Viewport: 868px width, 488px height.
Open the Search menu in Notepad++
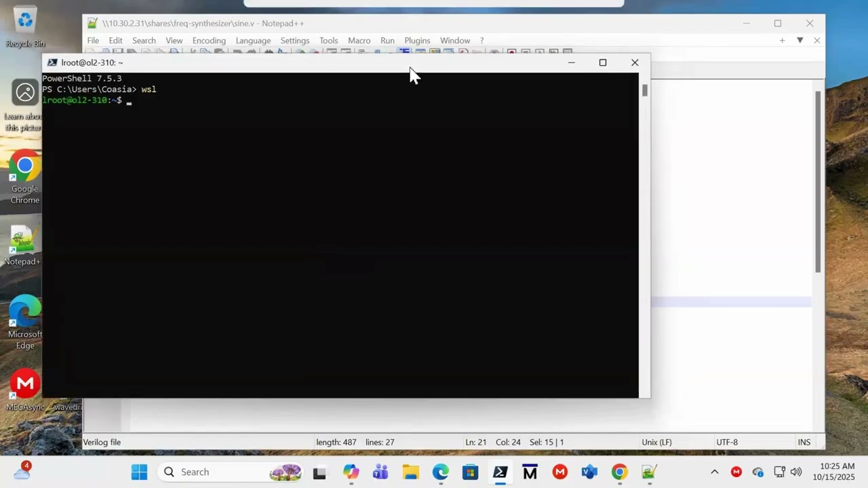144,41
